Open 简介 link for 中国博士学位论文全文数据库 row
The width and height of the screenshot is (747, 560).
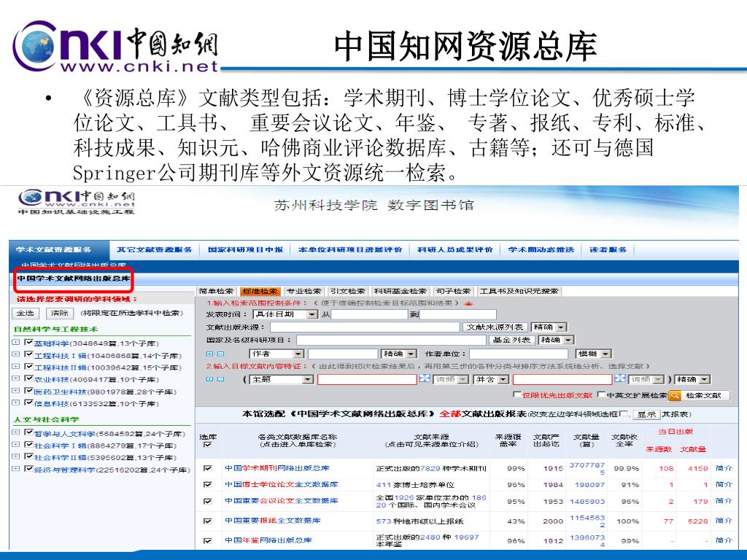723,484
